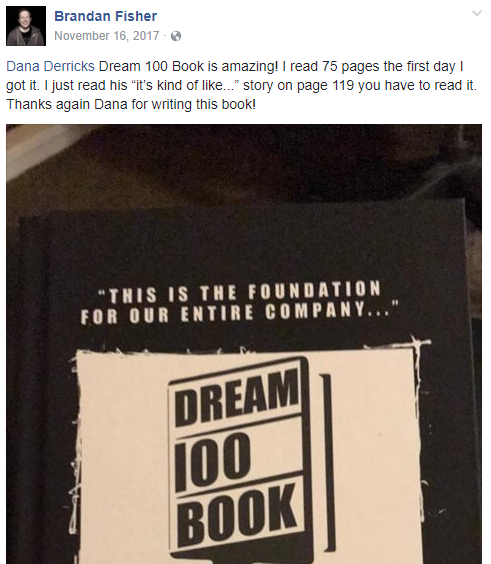Open Brandan Fisher's profile picture
Screen dimensions: 491x564
coord(26,26)
